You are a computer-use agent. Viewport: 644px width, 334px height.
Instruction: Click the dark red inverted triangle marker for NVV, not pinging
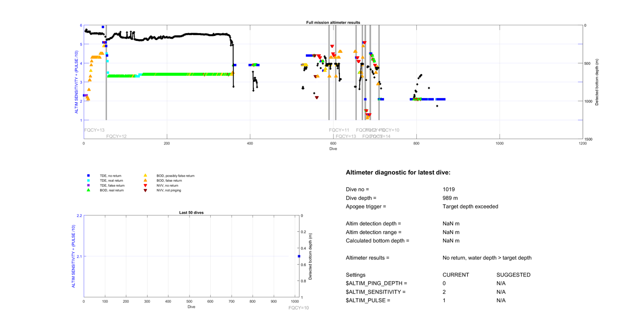[x=145, y=190]
